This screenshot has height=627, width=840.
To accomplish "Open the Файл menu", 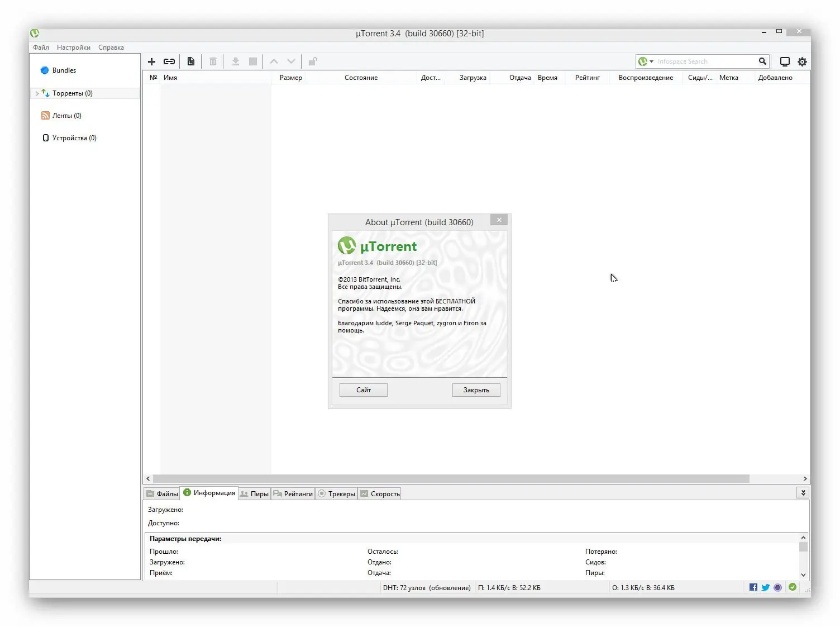I will click(41, 47).
